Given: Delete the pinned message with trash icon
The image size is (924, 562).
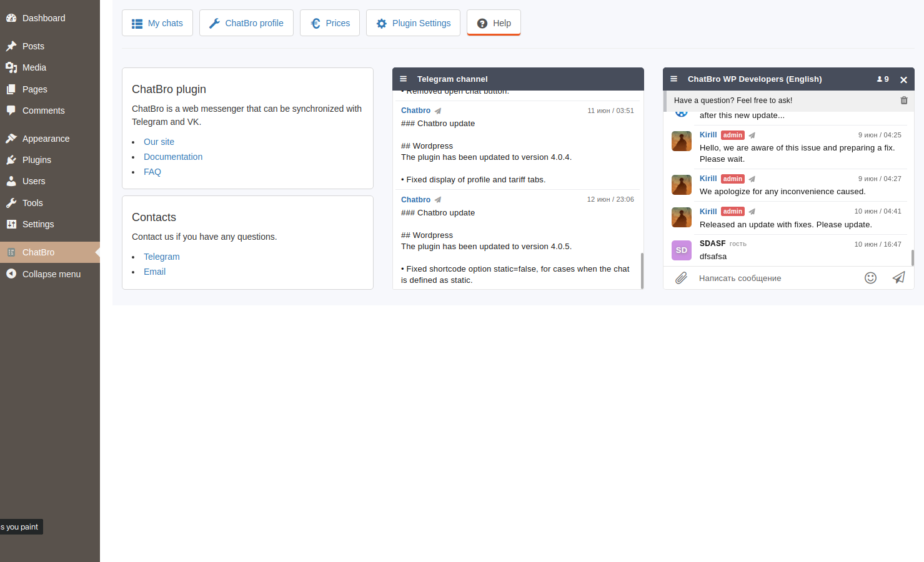Looking at the screenshot, I should point(904,100).
